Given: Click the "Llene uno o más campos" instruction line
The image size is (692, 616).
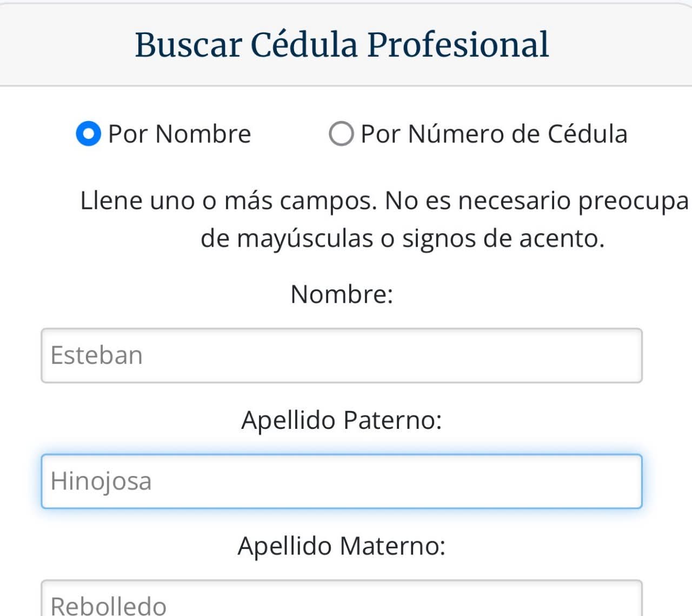Looking at the screenshot, I should (x=384, y=201).
